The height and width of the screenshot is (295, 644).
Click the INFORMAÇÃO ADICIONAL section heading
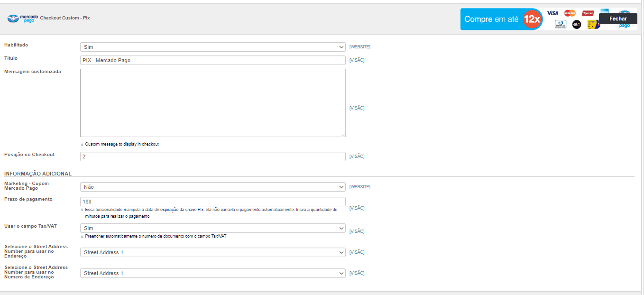38,174
